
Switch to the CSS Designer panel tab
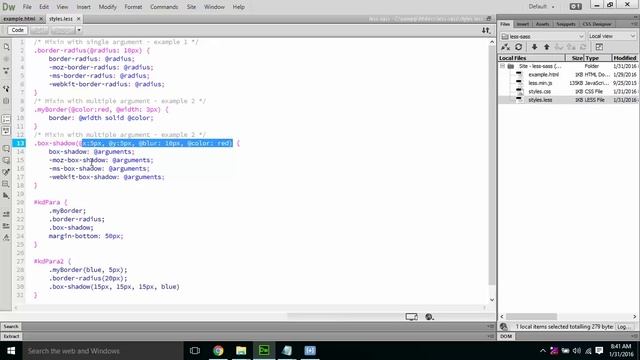coord(597,24)
